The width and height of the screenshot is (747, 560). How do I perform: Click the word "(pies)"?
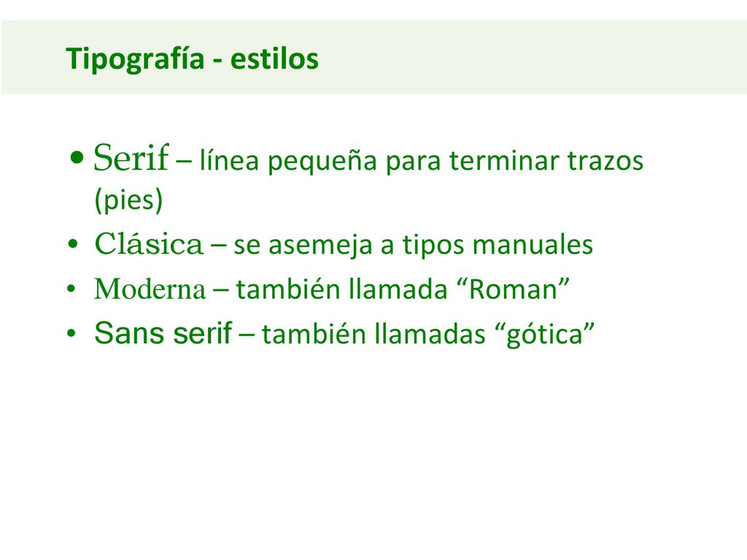pos(128,200)
